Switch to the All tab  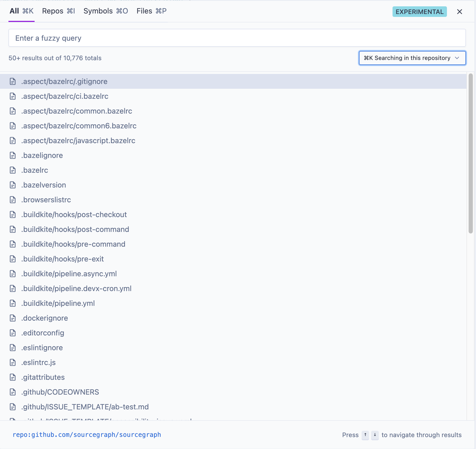21,11
